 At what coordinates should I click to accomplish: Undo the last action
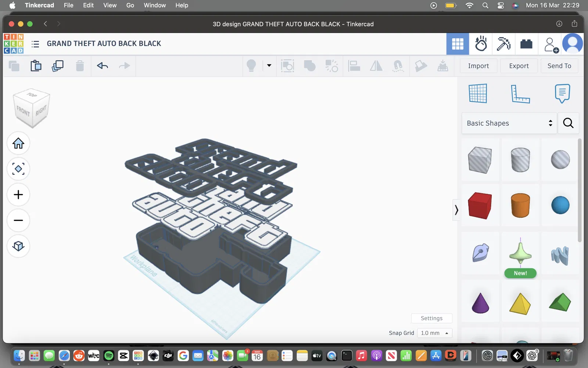pyautogui.click(x=103, y=66)
